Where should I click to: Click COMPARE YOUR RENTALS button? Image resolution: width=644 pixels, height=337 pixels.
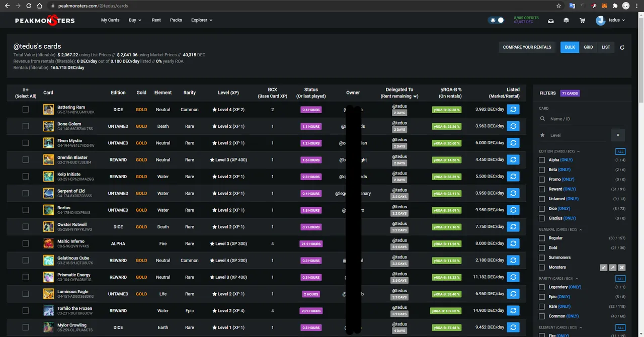point(527,47)
